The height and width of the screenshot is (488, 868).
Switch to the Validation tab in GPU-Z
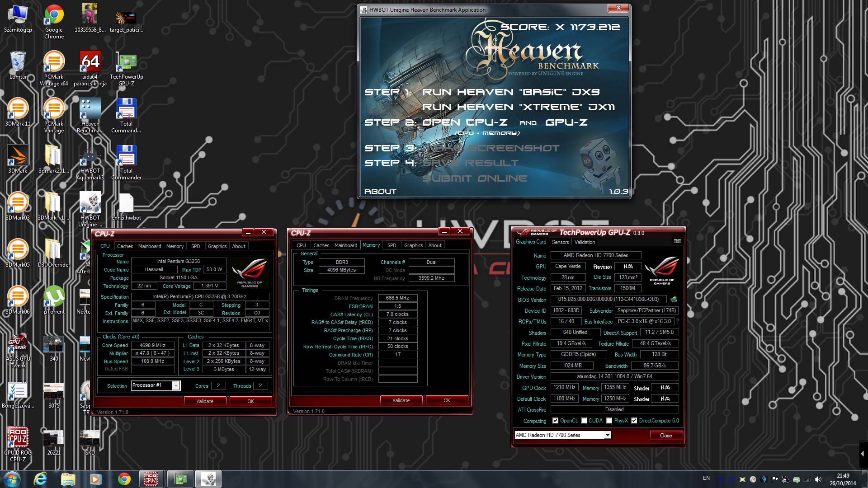pyautogui.click(x=585, y=242)
